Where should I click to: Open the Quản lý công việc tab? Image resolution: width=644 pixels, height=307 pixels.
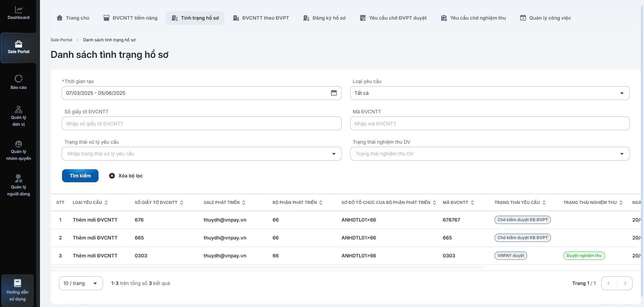(x=545, y=18)
